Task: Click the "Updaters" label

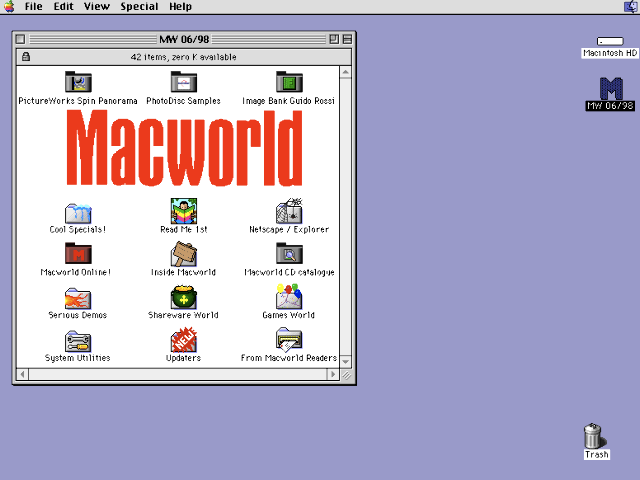Action: (x=184, y=358)
